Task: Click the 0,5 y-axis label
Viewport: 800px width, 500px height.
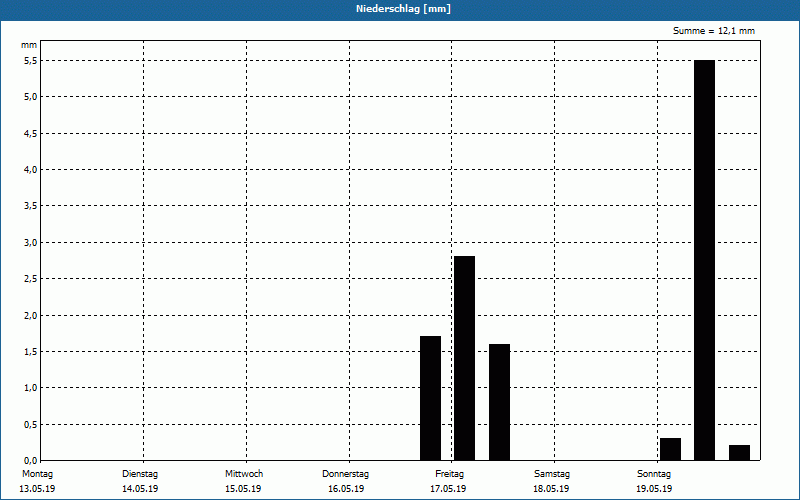Action: 31,424
